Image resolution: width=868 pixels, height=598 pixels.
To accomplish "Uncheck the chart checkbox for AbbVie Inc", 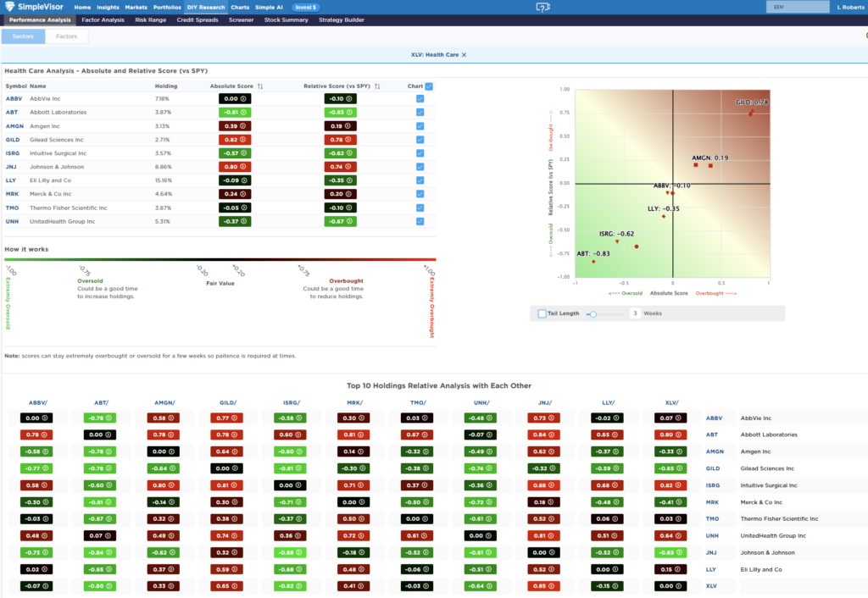I will 420,99.
